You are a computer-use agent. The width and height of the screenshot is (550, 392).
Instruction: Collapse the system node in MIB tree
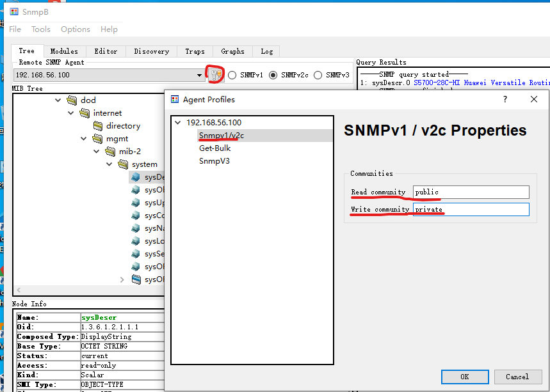[x=109, y=164]
